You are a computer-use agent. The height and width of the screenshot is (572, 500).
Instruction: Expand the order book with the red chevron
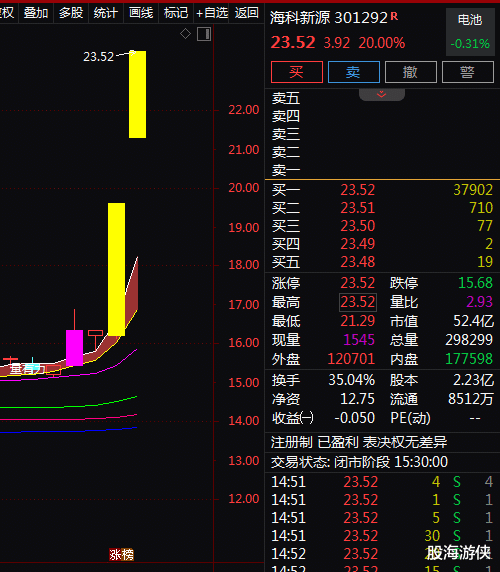click(x=381, y=94)
